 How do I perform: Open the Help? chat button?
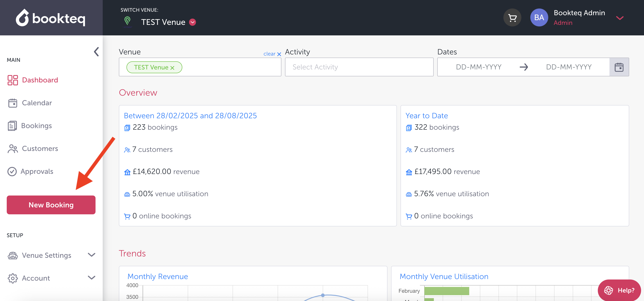tap(619, 290)
